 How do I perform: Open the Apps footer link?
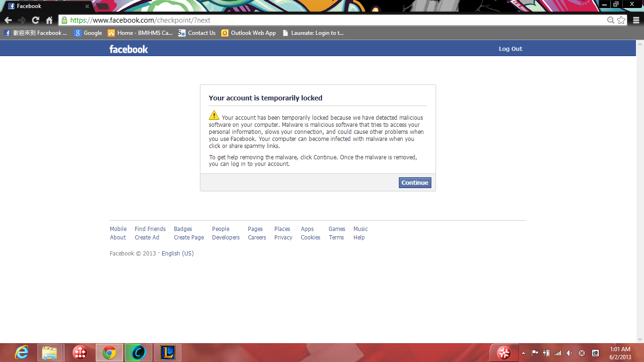tap(307, 229)
